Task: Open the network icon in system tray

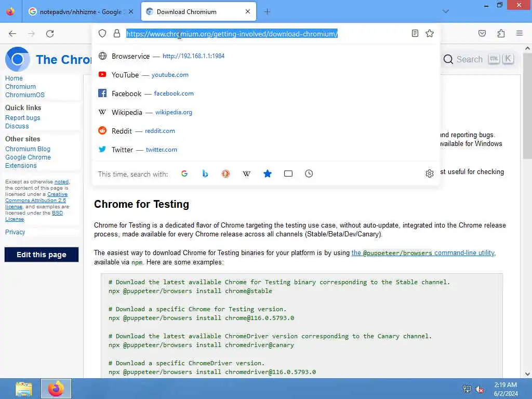Action: [467, 389]
